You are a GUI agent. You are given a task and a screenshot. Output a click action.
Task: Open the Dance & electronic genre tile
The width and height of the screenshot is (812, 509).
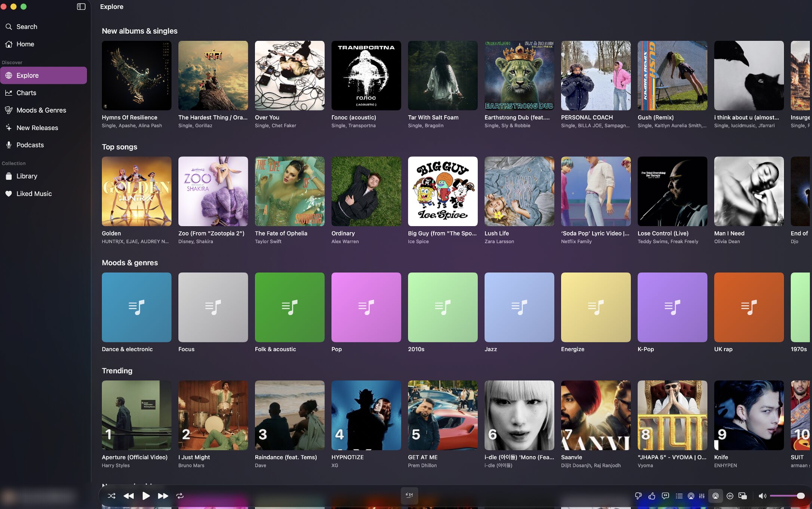tap(136, 307)
